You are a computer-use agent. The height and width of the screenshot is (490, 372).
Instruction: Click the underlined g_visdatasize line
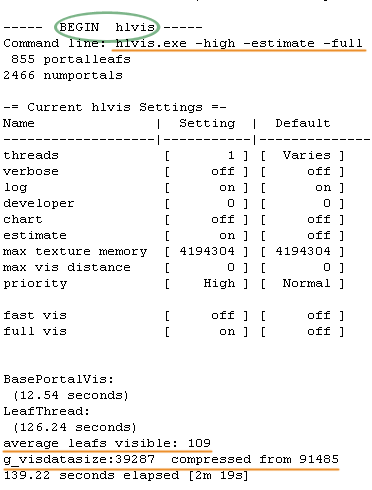click(171, 459)
